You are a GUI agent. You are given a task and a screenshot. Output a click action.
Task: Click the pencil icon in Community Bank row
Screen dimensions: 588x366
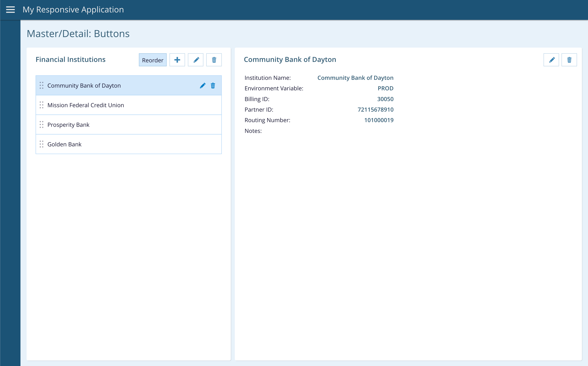[203, 85]
